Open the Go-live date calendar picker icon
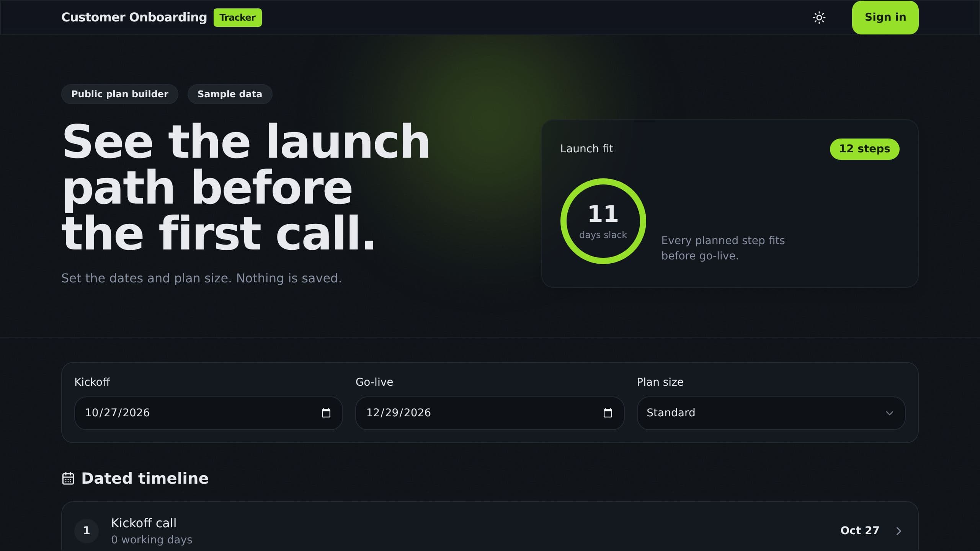Viewport: 980px width, 551px height. tap(608, 413)
